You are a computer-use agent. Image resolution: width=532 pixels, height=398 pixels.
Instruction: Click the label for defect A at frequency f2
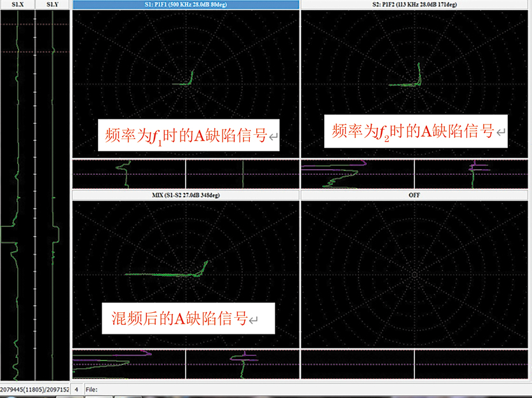416,132
